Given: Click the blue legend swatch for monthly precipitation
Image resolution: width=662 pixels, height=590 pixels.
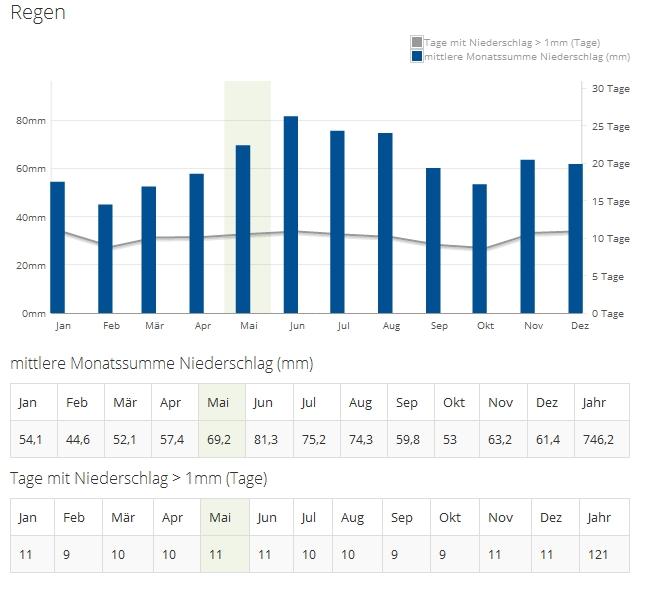Looking at the screenshot, I should tap(417, 56).
